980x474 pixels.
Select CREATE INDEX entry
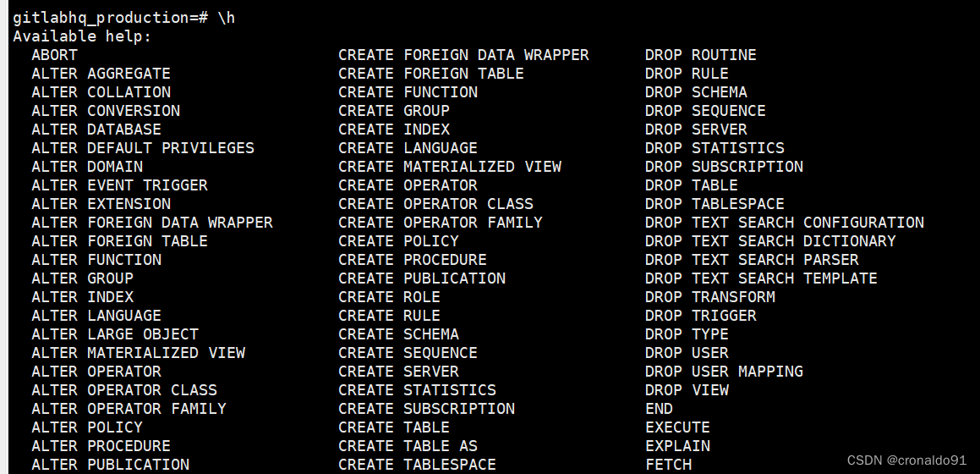394,130
